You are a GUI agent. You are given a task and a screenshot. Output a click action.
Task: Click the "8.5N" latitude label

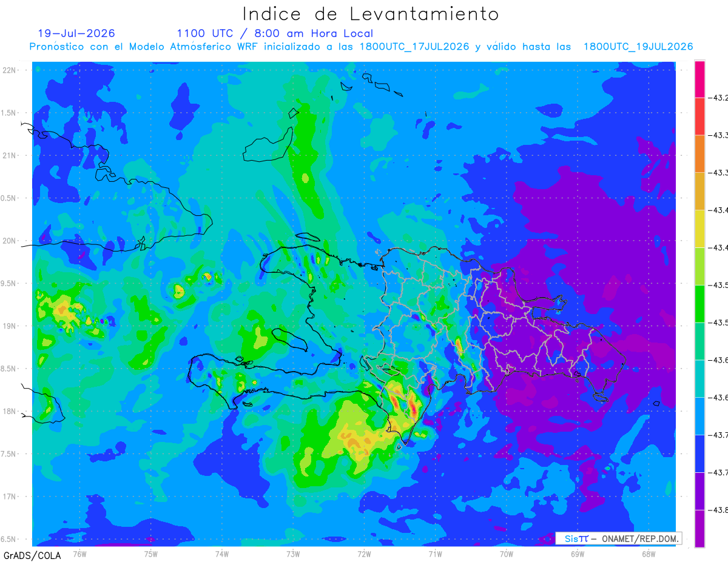tap(10, 369)
